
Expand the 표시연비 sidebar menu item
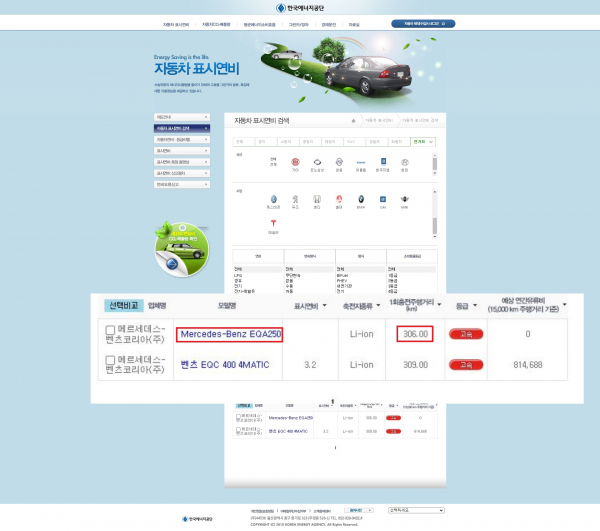pos(182,151)
